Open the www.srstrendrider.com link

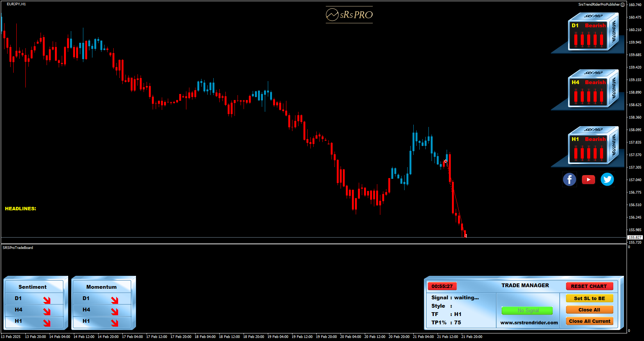529,323
